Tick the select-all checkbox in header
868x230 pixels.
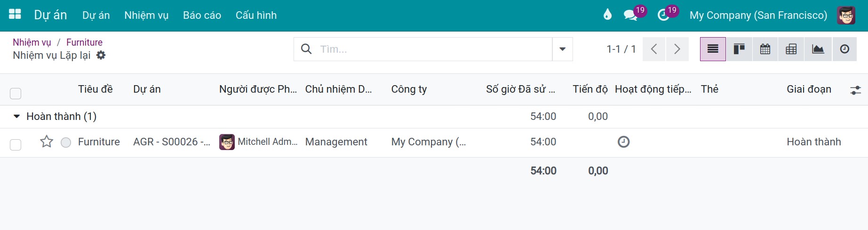pos(16,93)
